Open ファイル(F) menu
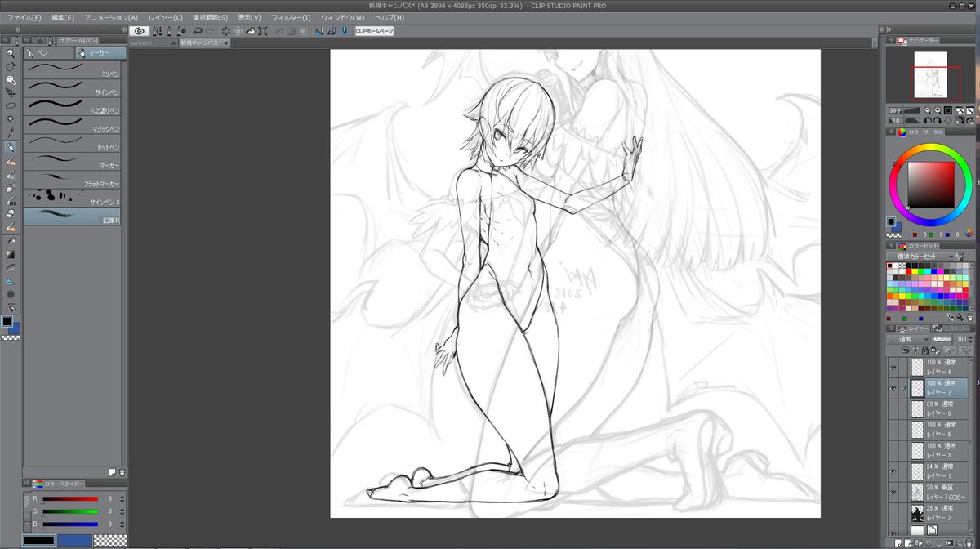 point(24,17)
